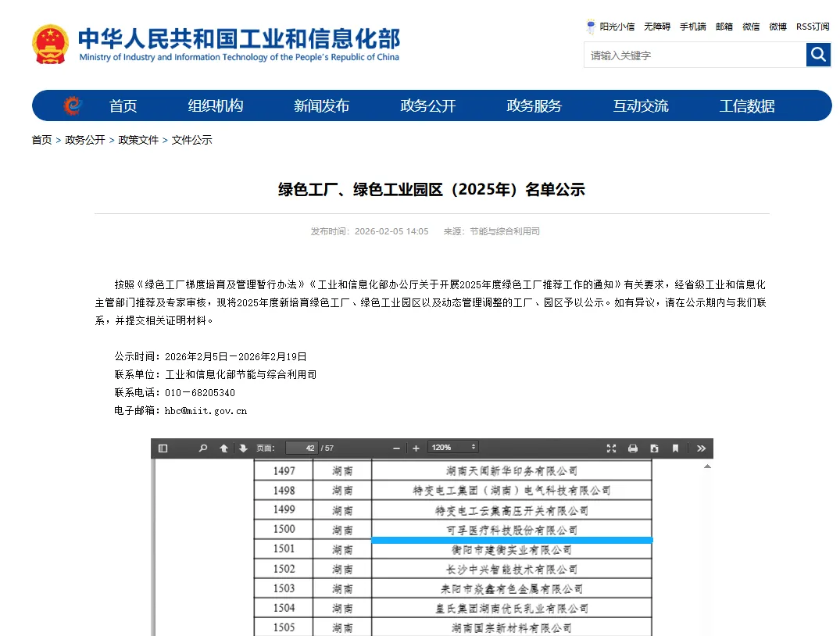
Task: Toggle the PDF viewer sidebar
Action: pyautogui.click(x=163, y=448)
